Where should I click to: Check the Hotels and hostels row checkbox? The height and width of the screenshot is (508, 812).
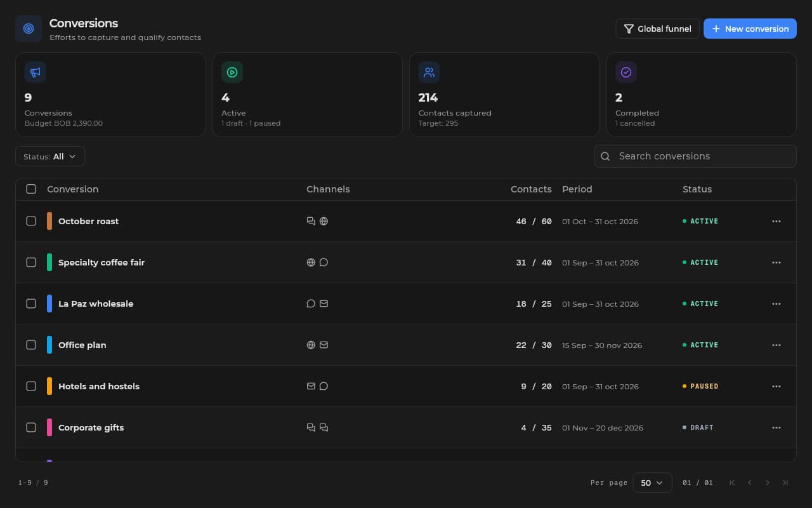click(x=31, y=386)
